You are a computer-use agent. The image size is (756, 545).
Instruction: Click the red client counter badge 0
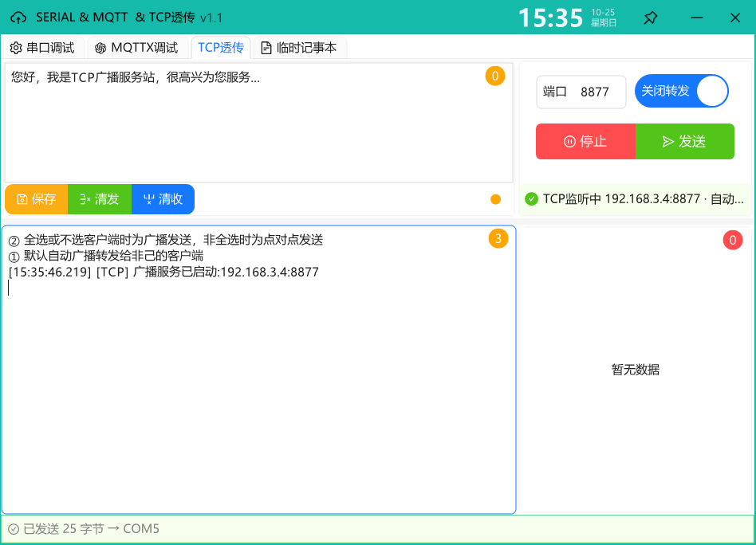click(x=732, y=241)
